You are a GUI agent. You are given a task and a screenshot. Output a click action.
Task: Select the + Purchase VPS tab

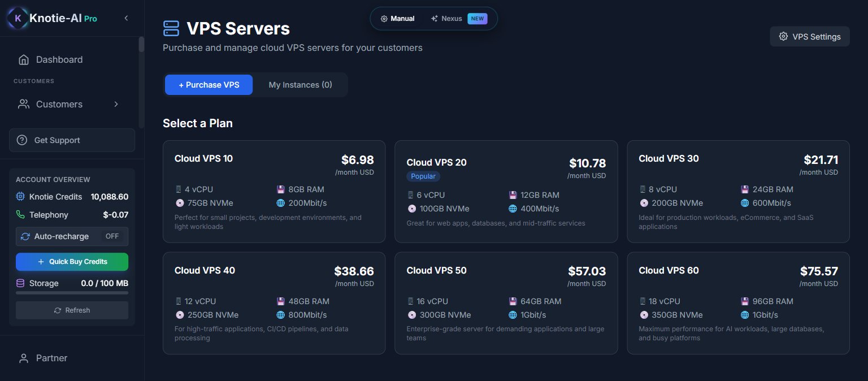point(209,85)
